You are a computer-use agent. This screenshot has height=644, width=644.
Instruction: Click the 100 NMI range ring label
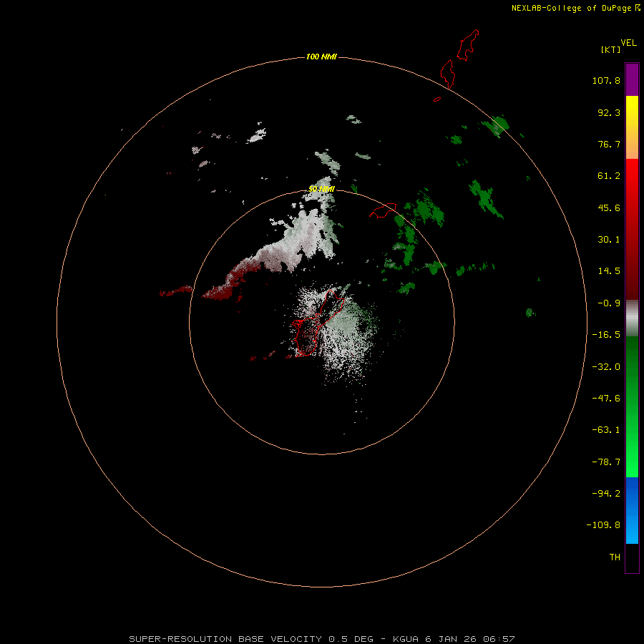coord(321,57)
